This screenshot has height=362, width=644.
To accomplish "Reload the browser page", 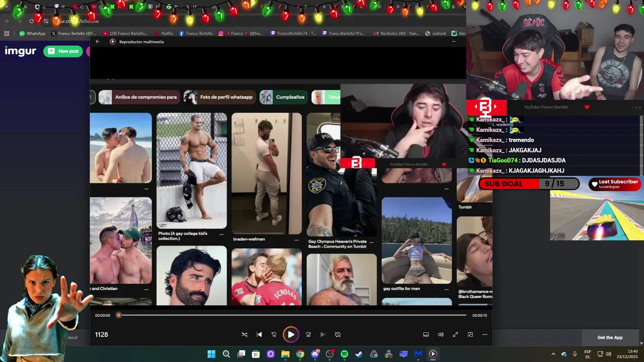I will point(31,21).
